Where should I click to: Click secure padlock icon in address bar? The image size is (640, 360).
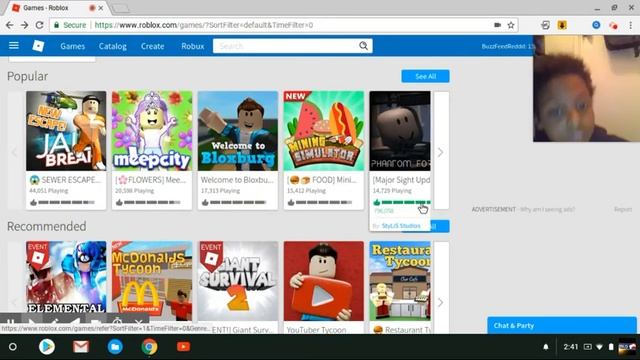[57, 25]
